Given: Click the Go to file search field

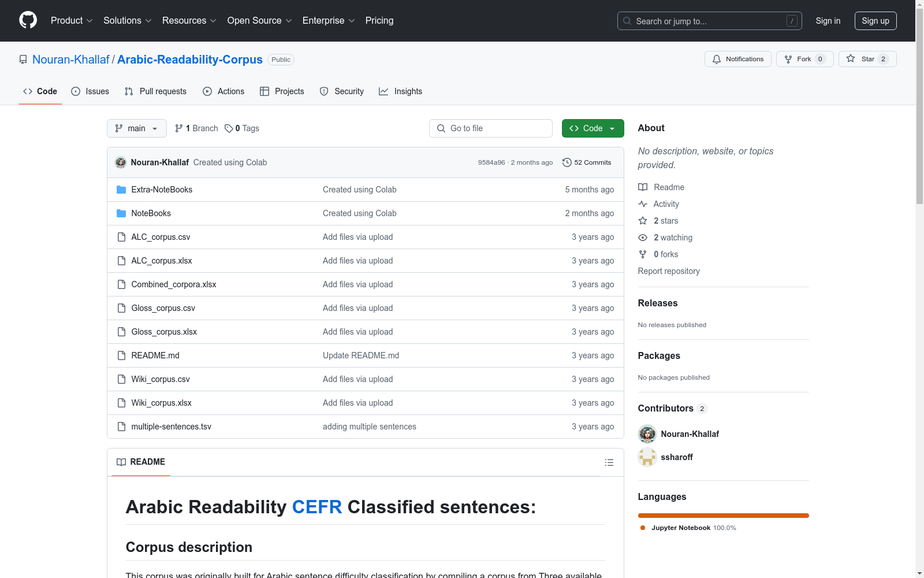Looking at the screenshot, I should [491, 128].
